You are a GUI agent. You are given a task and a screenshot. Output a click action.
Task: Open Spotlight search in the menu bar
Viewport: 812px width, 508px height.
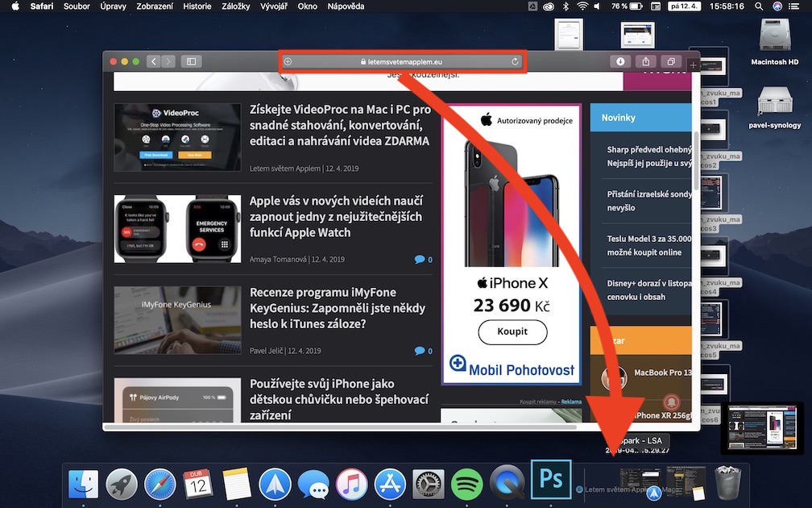coord(759,6)
